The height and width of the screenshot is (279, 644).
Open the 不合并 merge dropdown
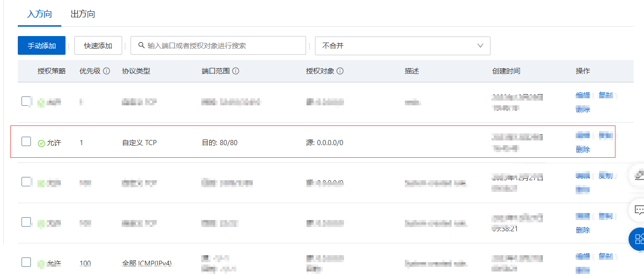pos(402,46)
